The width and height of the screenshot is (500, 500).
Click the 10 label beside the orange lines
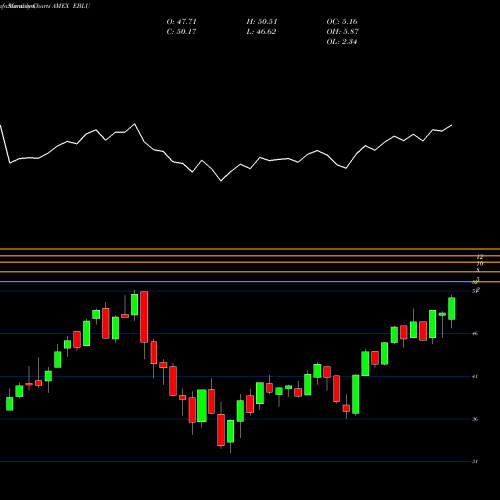point(480,264)
